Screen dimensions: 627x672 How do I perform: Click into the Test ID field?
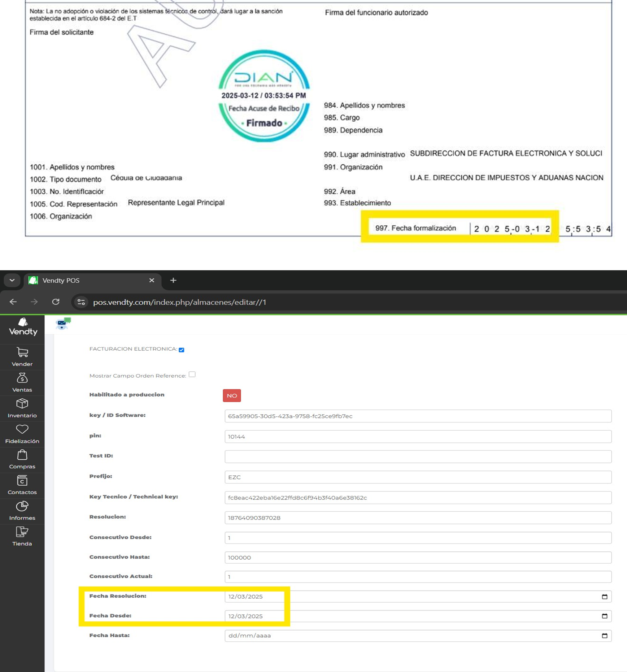[418, 457]
